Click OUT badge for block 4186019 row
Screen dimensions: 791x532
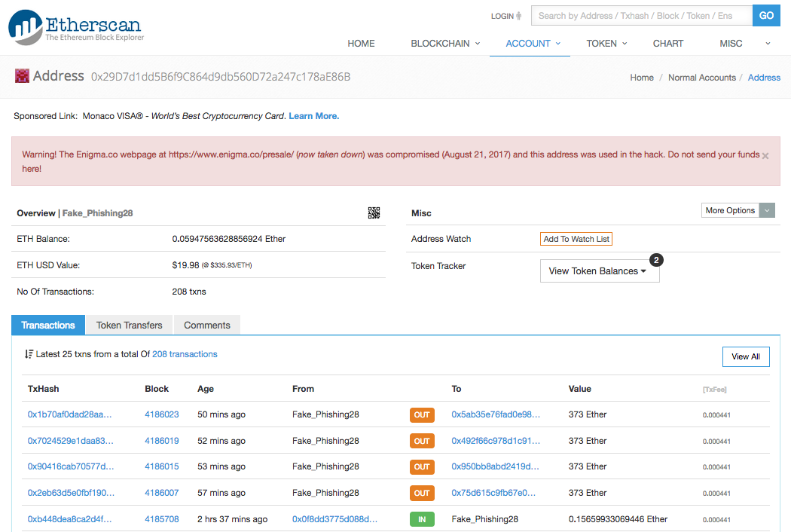[x=422, y=441]
